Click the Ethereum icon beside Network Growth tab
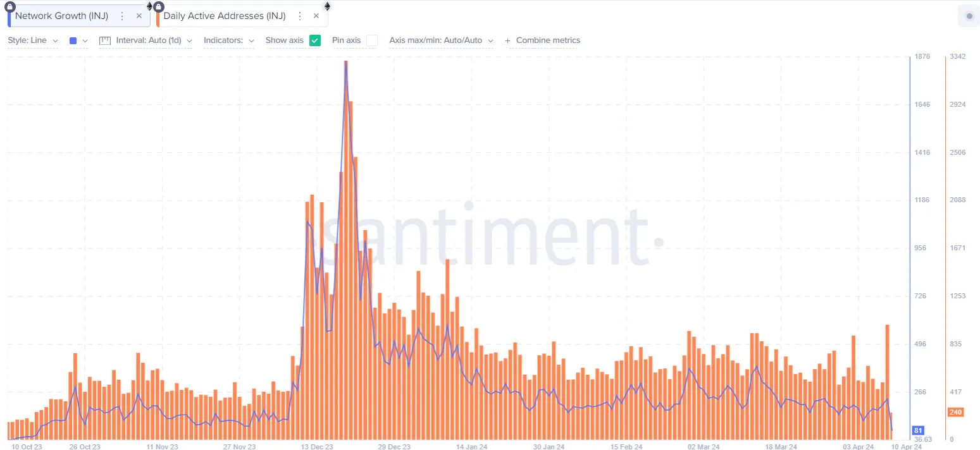 pos(149,6)
